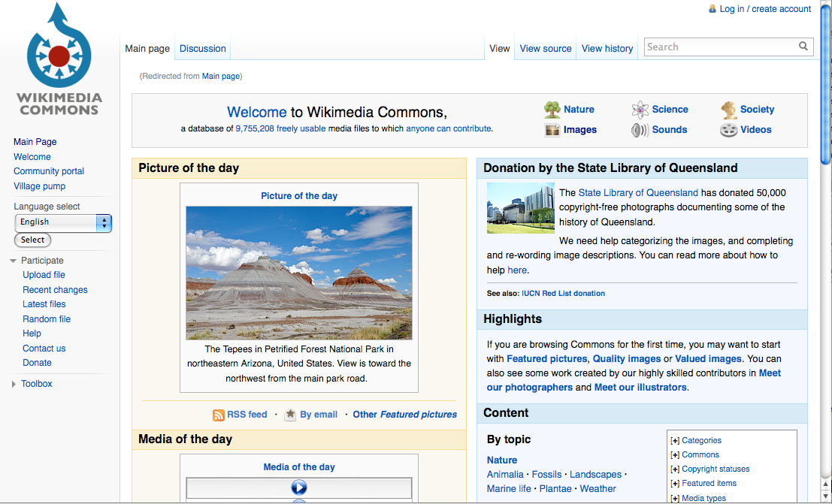Screen dimensions: 832x504
Task: Open the Tepees picture of the day thumbnail
Action: [x=298, y=273]
